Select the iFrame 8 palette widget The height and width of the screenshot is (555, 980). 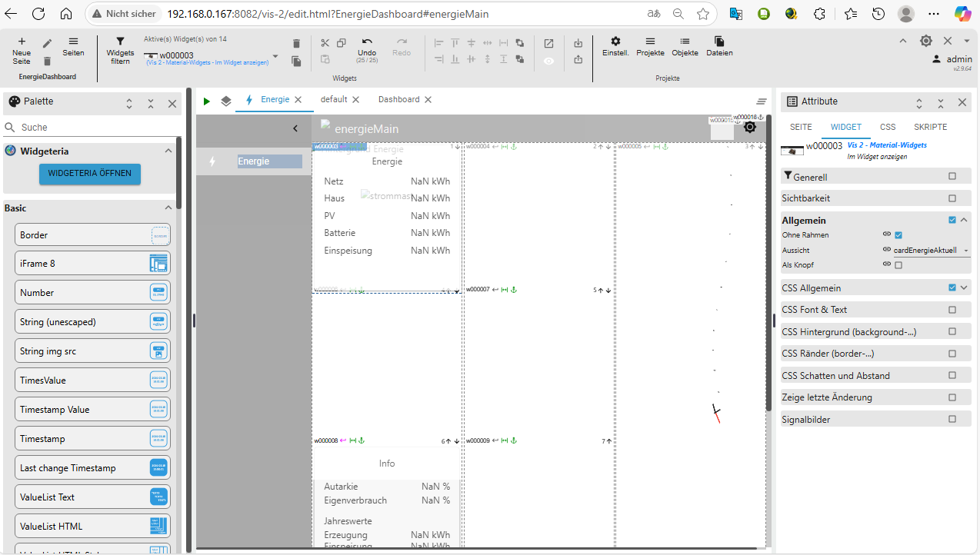(92, 264)
